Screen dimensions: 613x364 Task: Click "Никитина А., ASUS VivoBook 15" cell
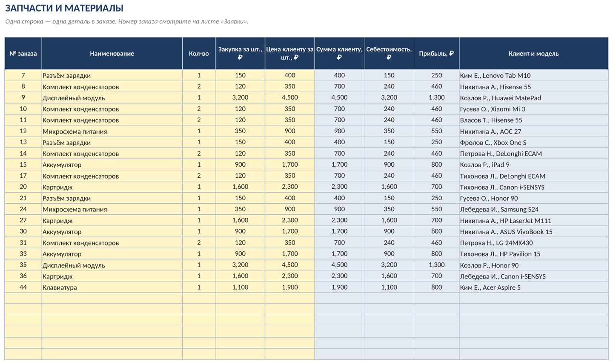click(x=534, y=232)
